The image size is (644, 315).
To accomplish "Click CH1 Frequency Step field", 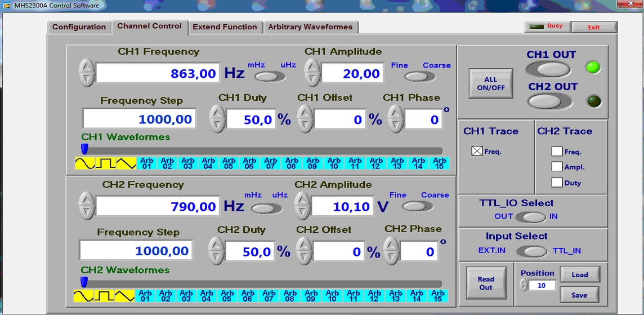I will pyautogui.click(x=140, y=119).
